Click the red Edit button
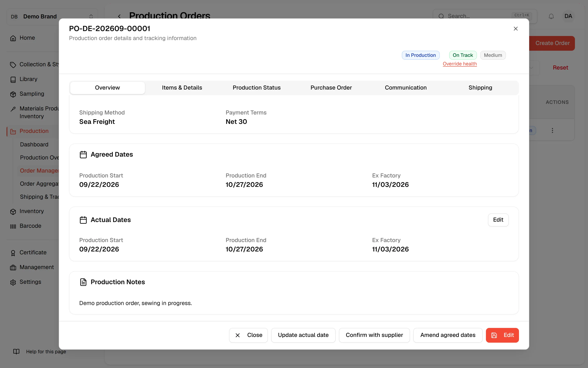The height and width of the screenshot is (368, 588). click(502, 335)
